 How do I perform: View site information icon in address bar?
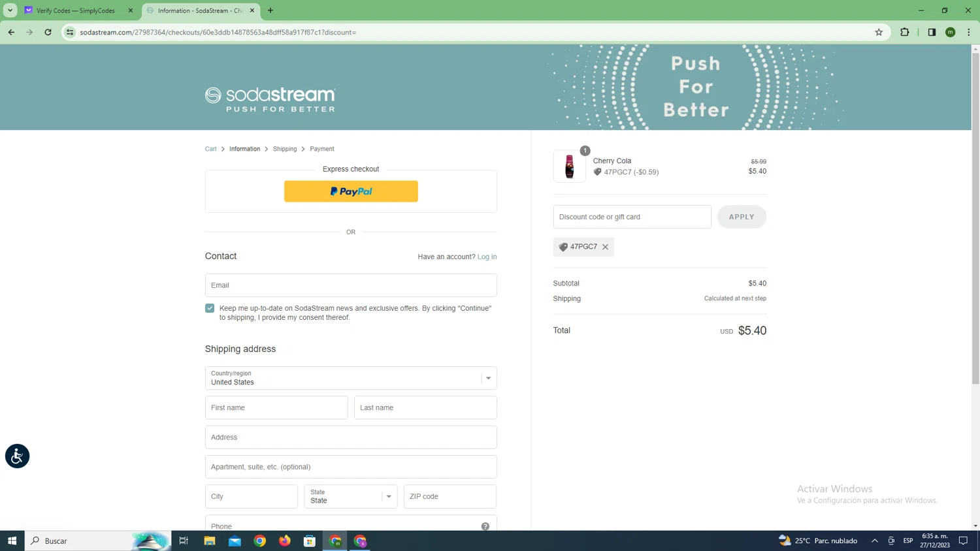point(70,32)
